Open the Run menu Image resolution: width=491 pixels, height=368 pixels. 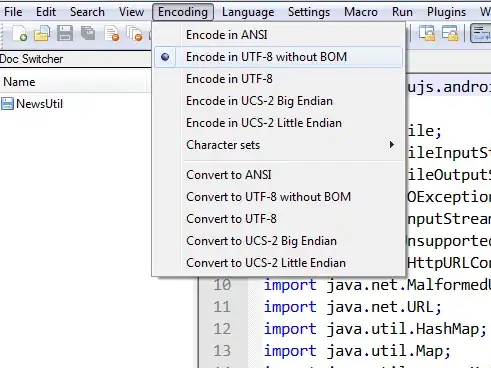(402, 12)
